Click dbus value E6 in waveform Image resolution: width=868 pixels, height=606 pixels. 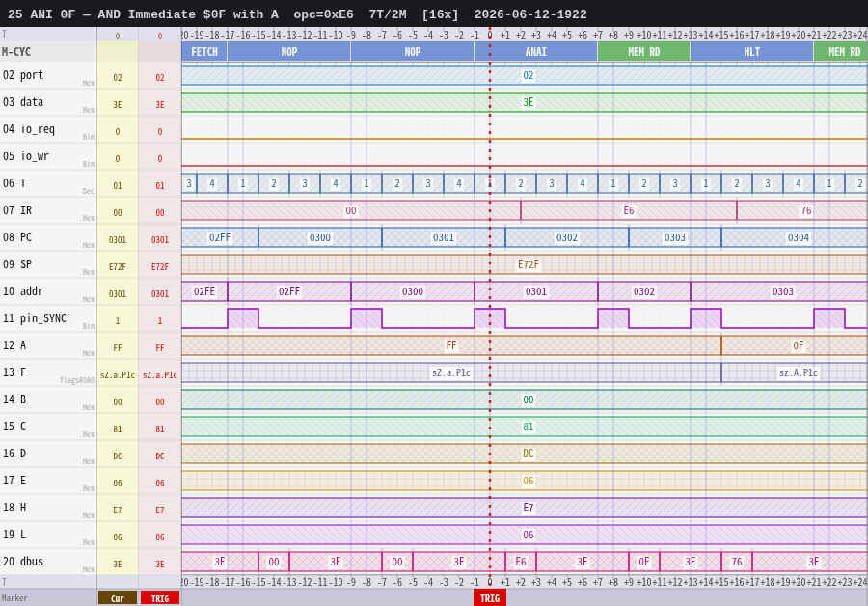521,562
